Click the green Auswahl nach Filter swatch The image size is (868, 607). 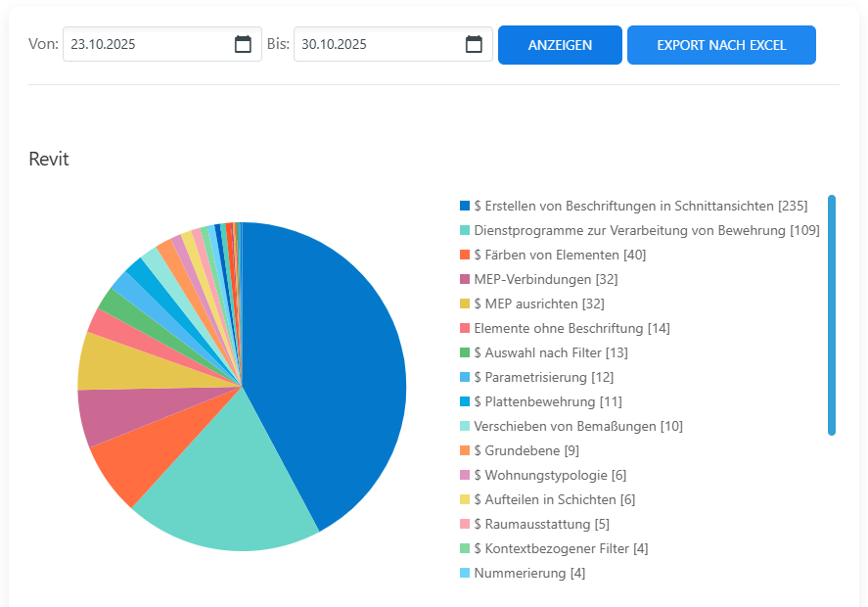(465, 352)
